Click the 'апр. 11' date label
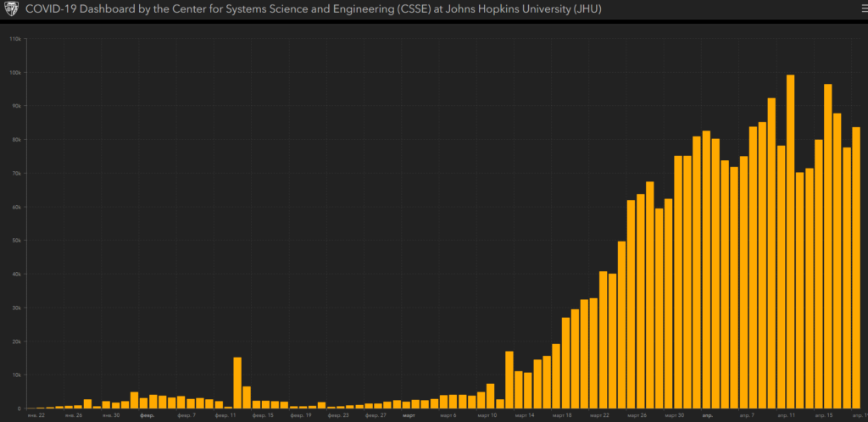The width and height of the screenshot is (868, 422). point(786,415)
